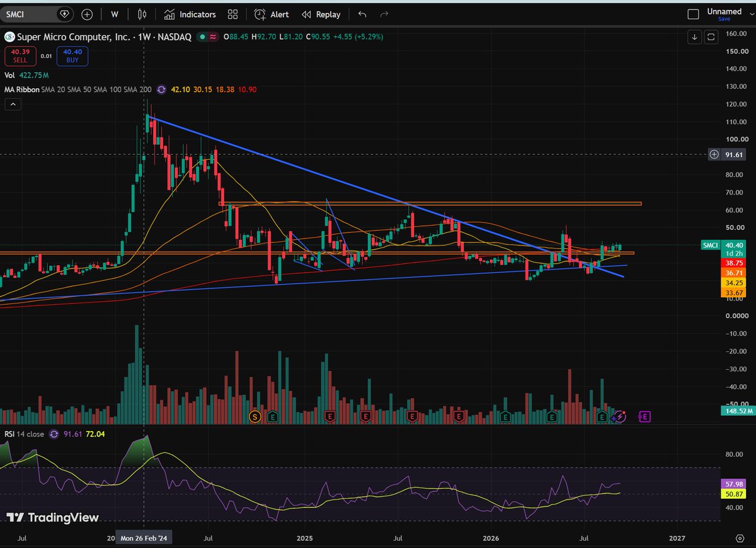This screenshot has height=548, width=756.
Task: Click the 33.67 moving average price tag
Action: (x=733, y=293)
